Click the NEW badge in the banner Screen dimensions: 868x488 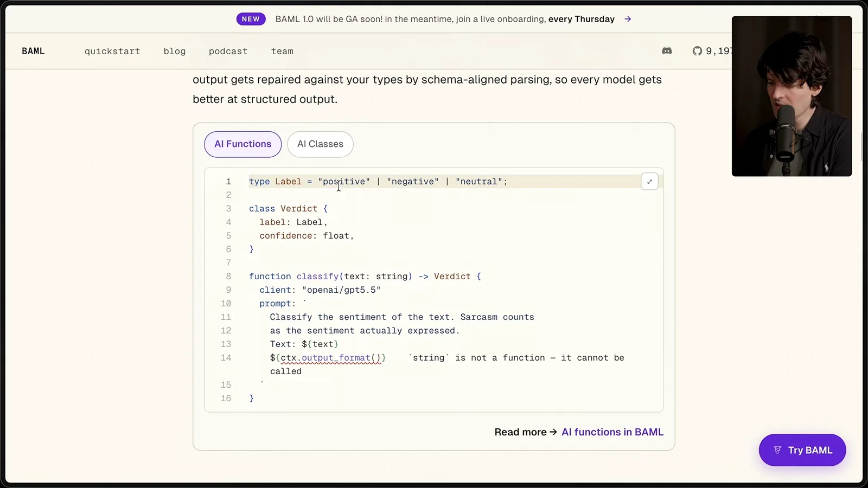251,19
